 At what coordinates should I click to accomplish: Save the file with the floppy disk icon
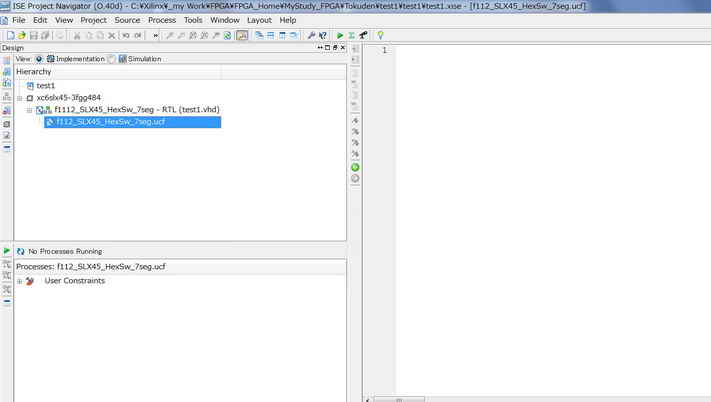click(34, 35)
